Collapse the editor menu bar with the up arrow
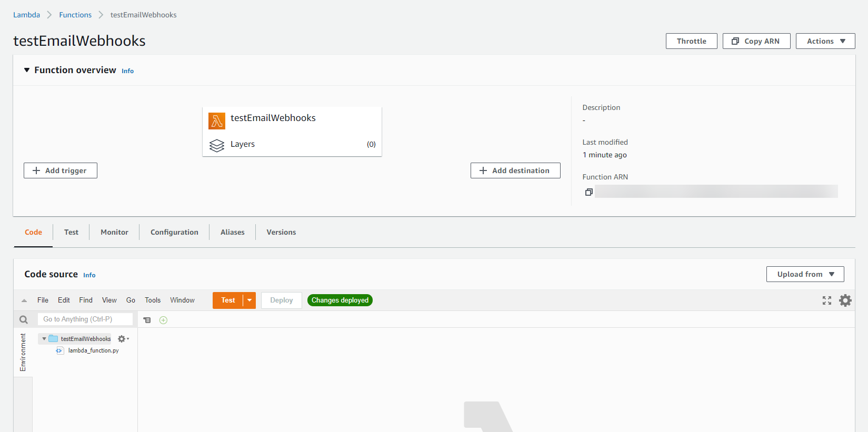 click(x=24, y=300)
